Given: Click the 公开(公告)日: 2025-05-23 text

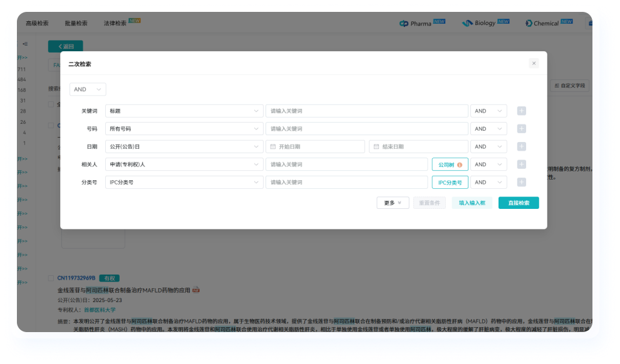Looking at the screenshot, I should 90,300.
